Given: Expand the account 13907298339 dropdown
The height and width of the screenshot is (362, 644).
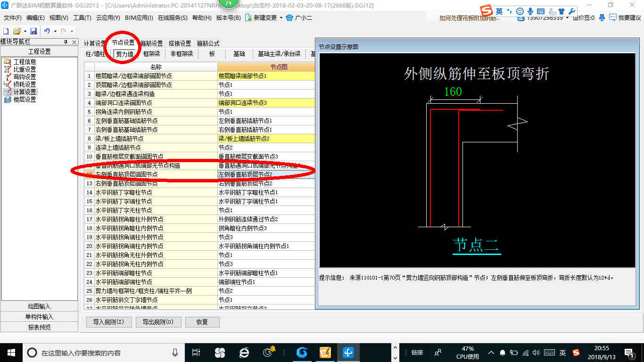Looking at the screenshot, I should click(x=567, y=18).
